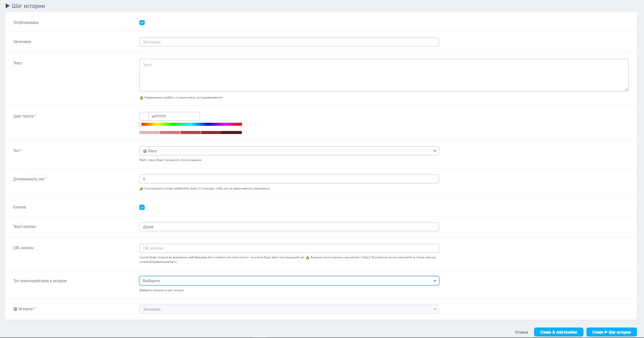This screenshot has height=338, width=644.
Task: Click the play icon in Create Шаг истории button
Action: click(606, 332)
